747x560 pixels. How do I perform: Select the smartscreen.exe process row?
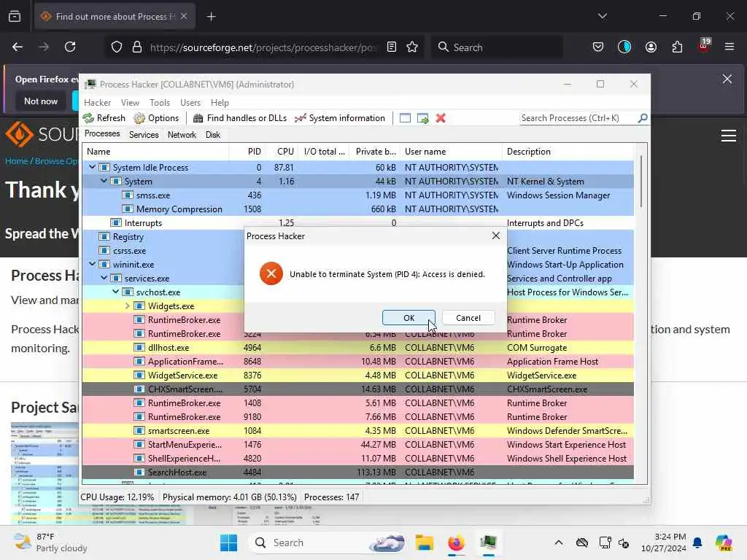357,430
